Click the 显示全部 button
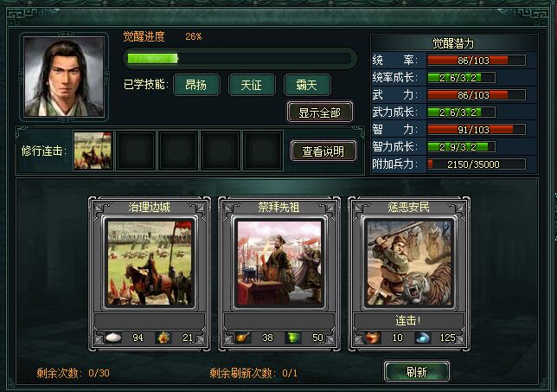Viewport: 557px width, 392px height. point(320,112)
